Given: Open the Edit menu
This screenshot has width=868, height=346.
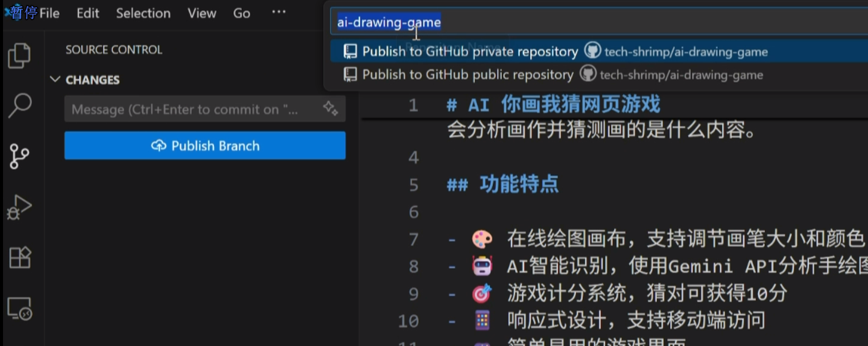Looking at the screenshot, I should (x=87, y=13).
